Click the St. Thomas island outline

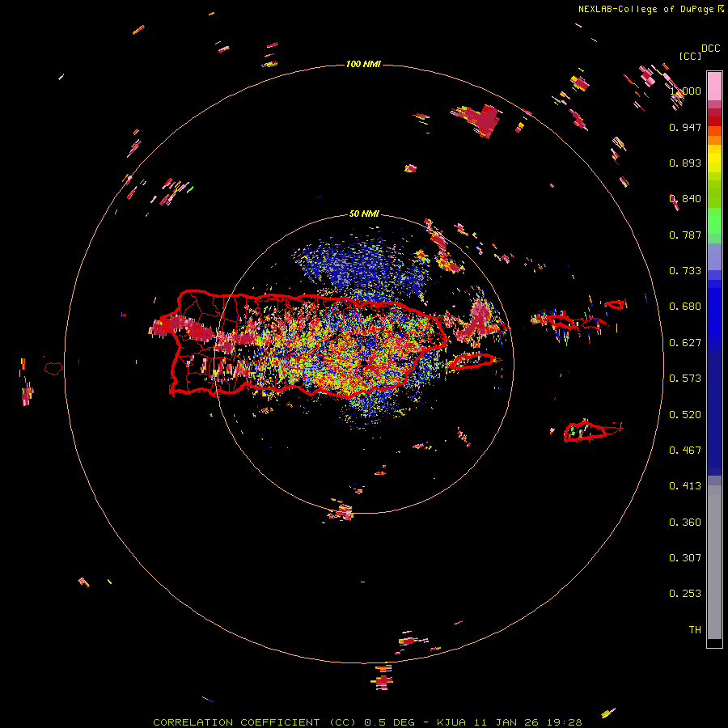[x=561, y=321]
